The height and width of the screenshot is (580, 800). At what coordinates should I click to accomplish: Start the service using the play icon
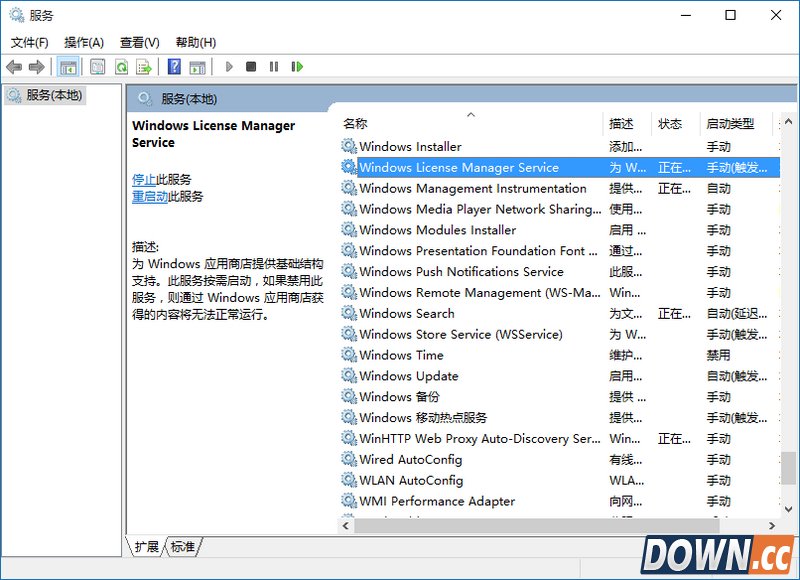pyautogui.click(x=228, y=67)
